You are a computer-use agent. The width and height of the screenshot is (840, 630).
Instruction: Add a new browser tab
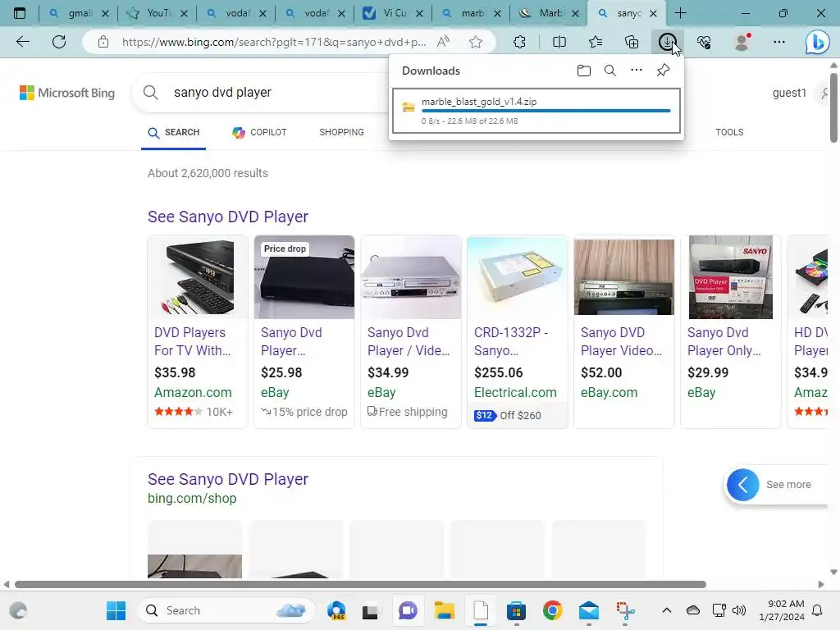tap(680, 13)
